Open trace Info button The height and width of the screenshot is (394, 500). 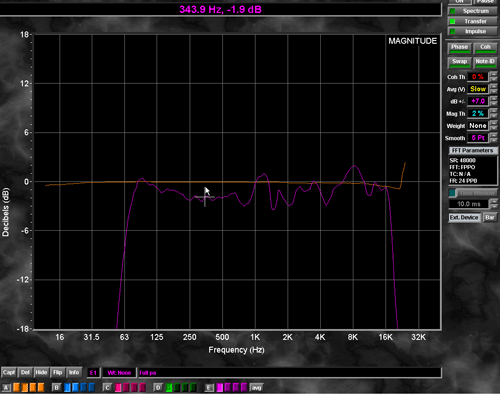[74, 372]
